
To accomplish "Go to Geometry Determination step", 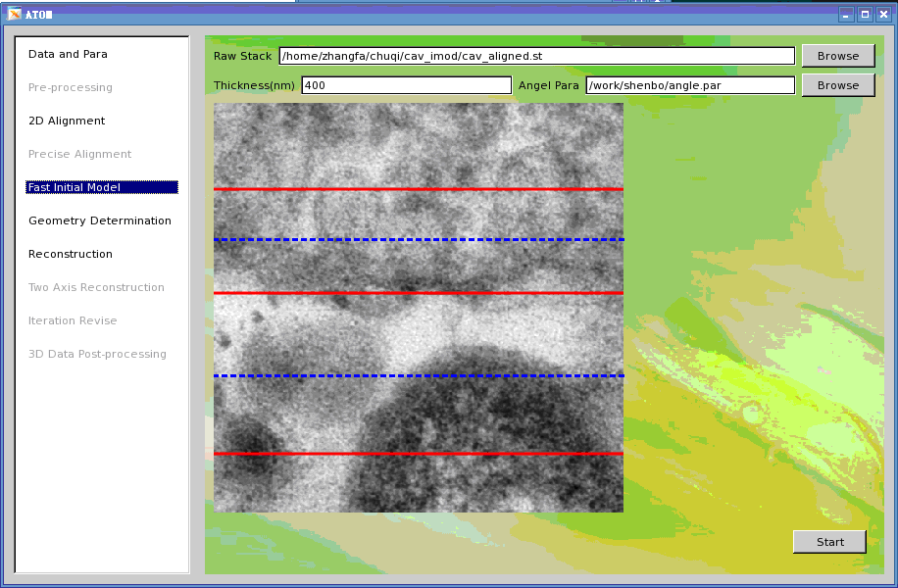I will 100,220.
